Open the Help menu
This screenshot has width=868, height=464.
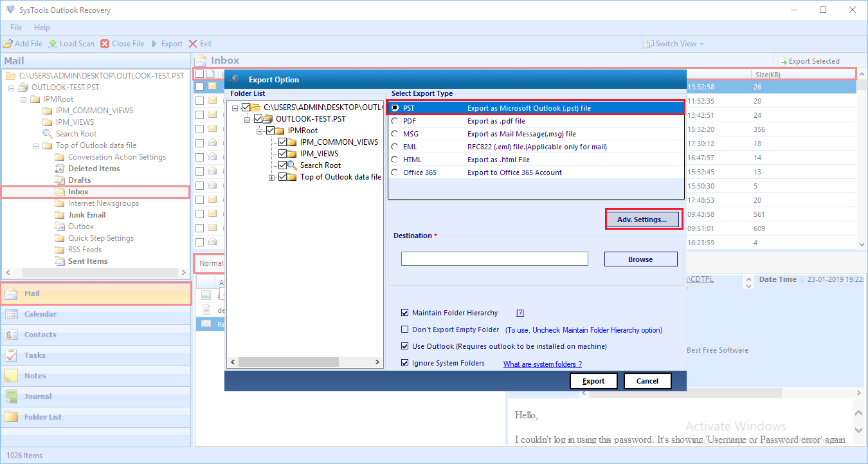pos(42,28)
